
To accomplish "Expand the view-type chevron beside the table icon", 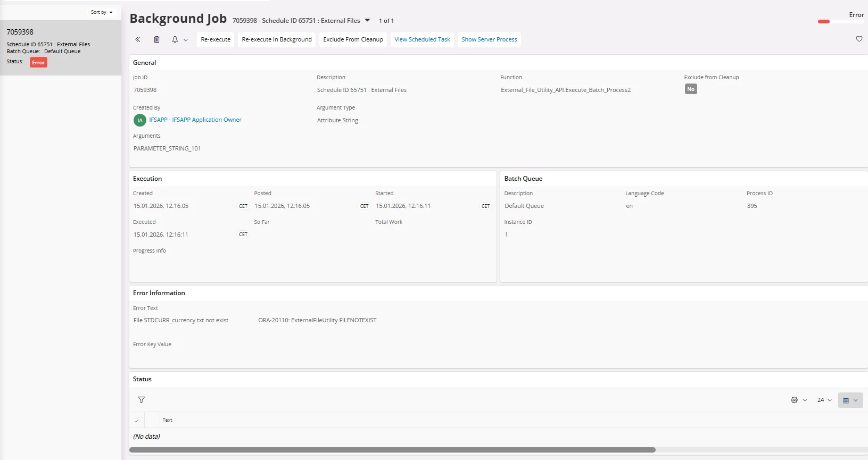I will pos(855,400).
